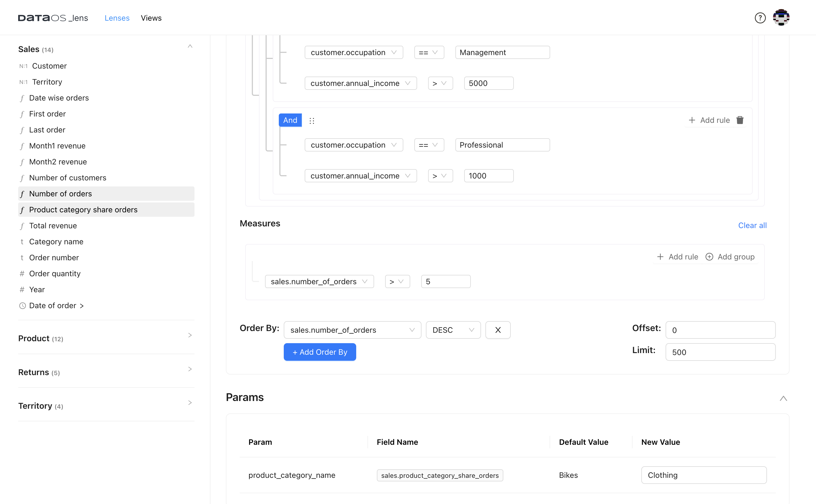
Task: Open customer.occupation dropdown in the Professional rule
Action: click(x=354, y=145)
